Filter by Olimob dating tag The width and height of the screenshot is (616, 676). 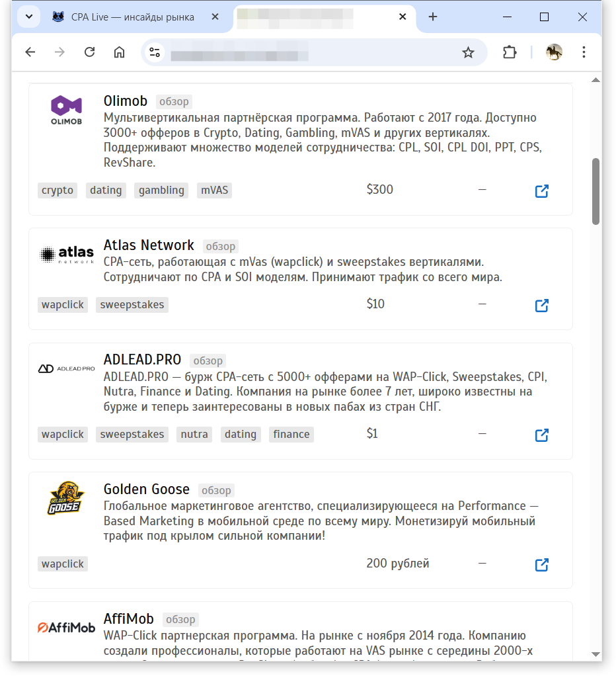(106, 190)
